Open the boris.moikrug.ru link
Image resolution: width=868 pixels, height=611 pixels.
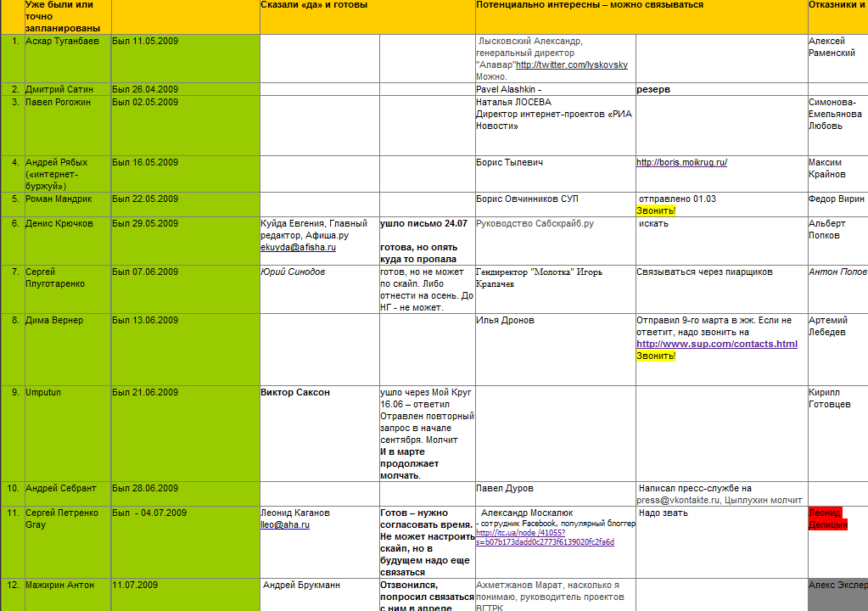point(681,162)
